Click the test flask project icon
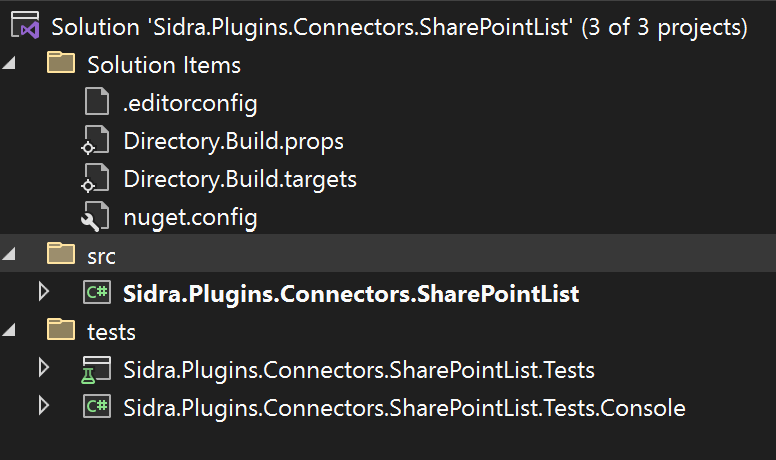 tap(96, 370)
